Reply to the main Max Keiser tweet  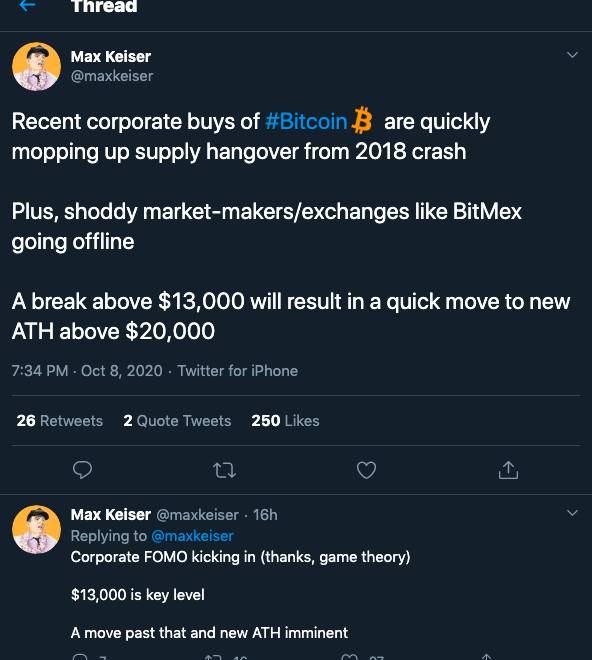coord(82,470)
